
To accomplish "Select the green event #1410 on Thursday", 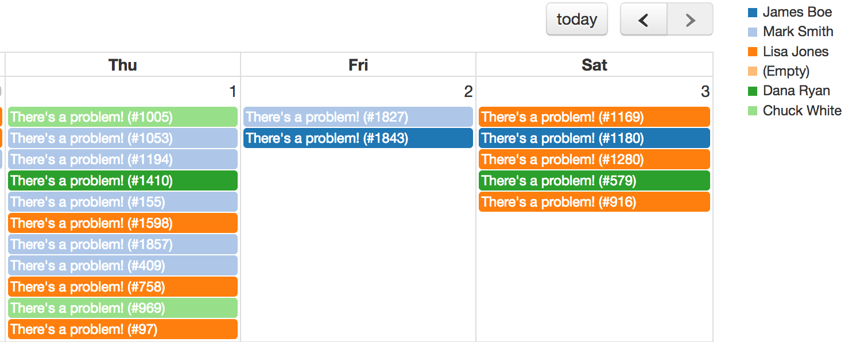I will pyautogui.click(x=122, y=180).
